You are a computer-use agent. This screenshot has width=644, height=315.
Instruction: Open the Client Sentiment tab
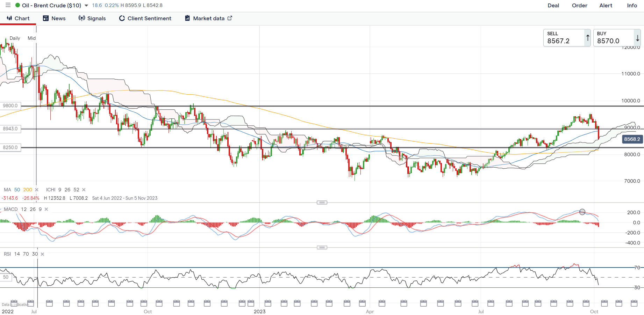[x=145, y=19]
